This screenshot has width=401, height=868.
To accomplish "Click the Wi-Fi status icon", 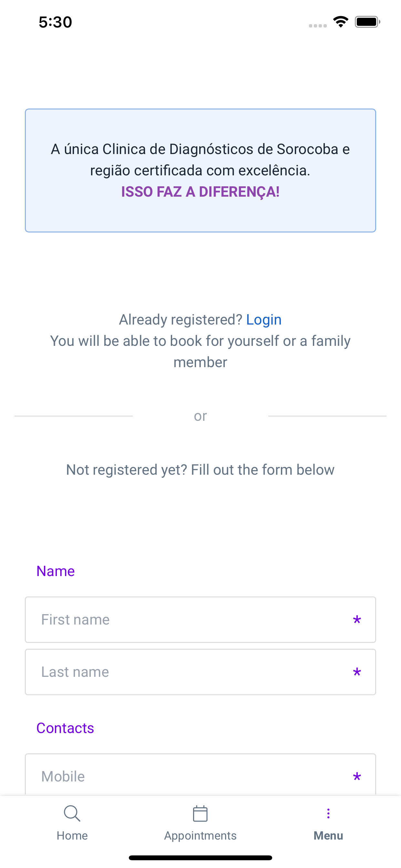I will coord(341,22).
